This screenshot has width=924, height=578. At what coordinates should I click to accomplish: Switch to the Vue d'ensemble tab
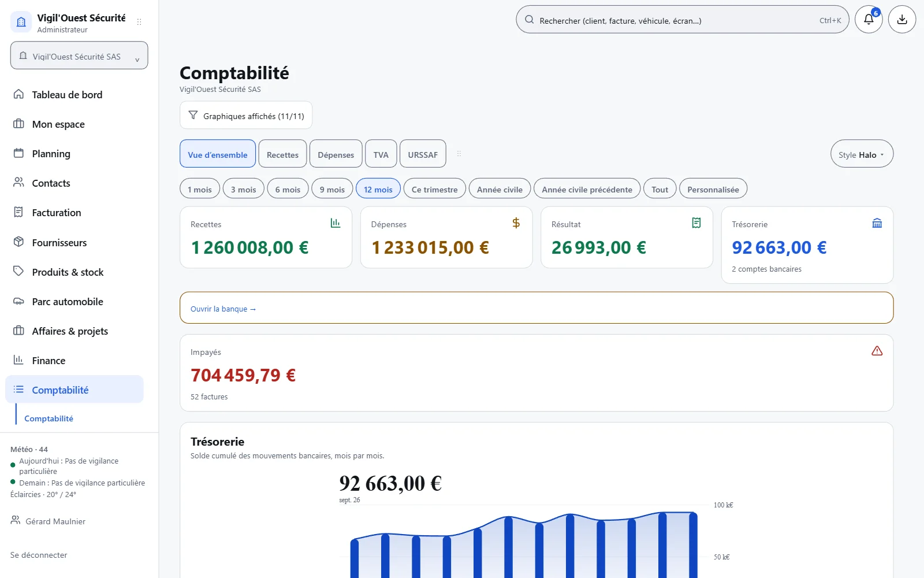pyautogui.click(x=218, y=154)
